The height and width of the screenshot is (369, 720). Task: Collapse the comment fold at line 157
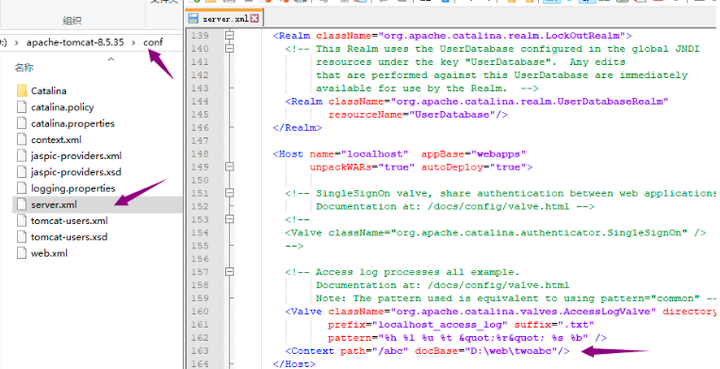point(229,272)
